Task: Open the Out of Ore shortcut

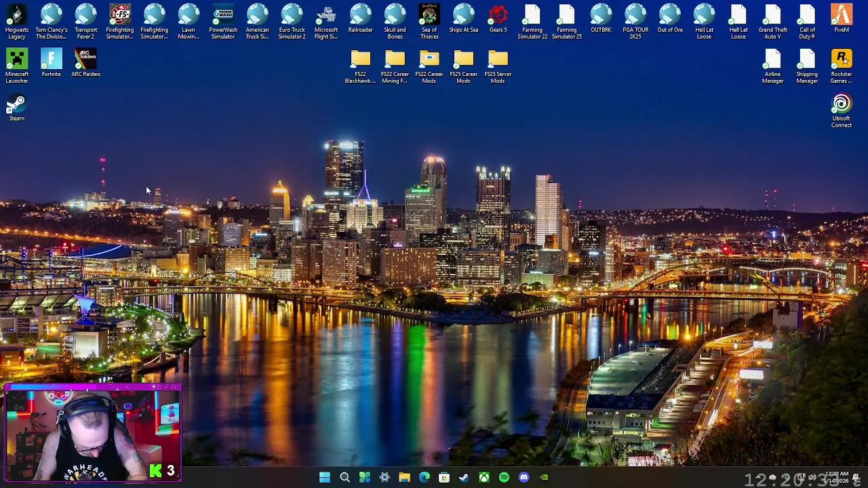Action: [670, 19]
